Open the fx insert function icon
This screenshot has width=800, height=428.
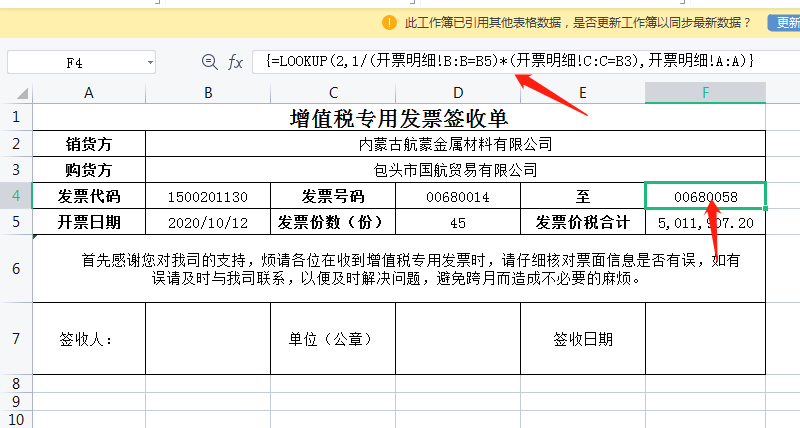(x=235, y=62)
